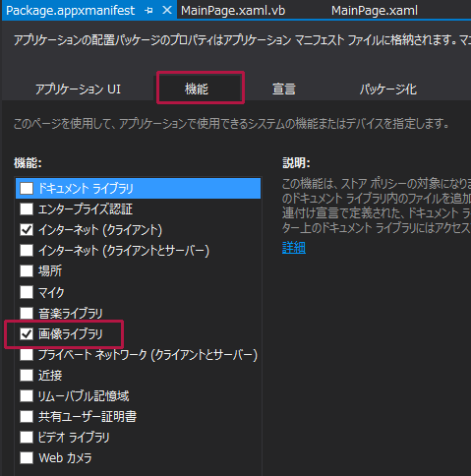Screen dimensions: 471x476
Task: Enable the 近接 capability checkbox
Action: pos(27,375)
